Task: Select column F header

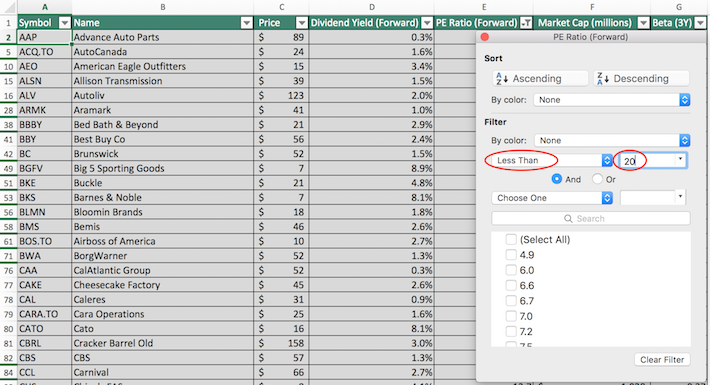Action: click(x=592, y=7)
